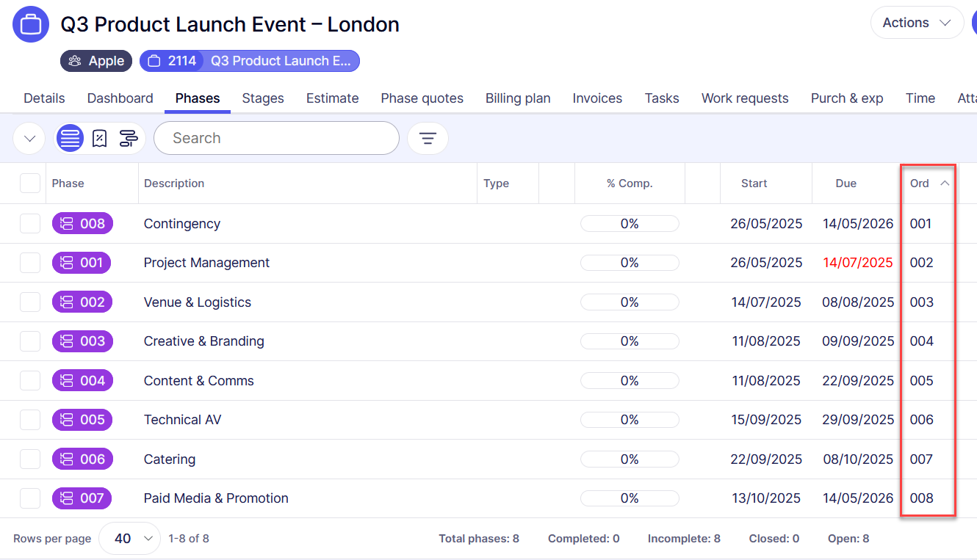Screen dimensions: 977x560
Task: Open the percent complete view icon
Action: [100, 138]
